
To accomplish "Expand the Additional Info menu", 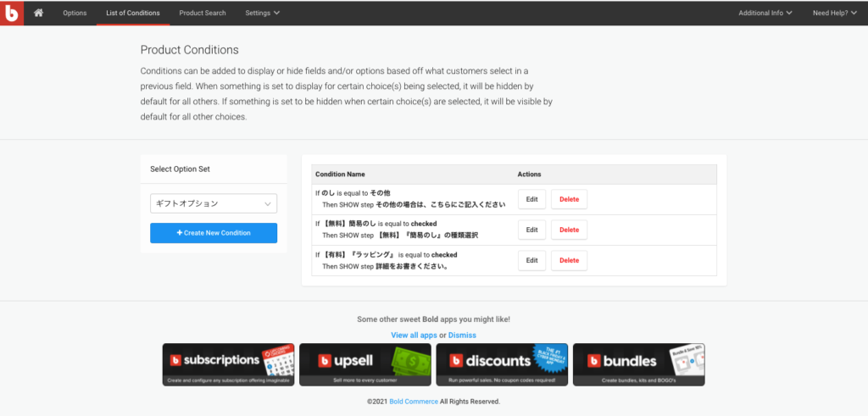I will pos(765,13).
